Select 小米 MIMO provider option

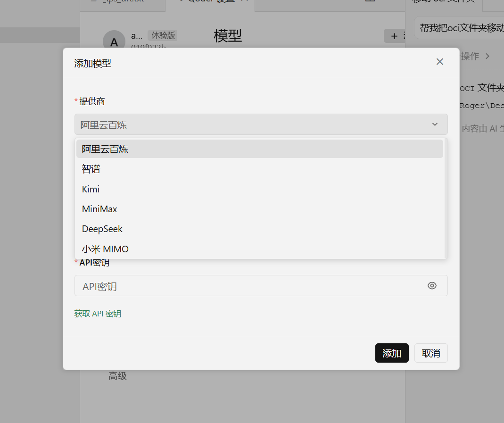tap(260, 249)
